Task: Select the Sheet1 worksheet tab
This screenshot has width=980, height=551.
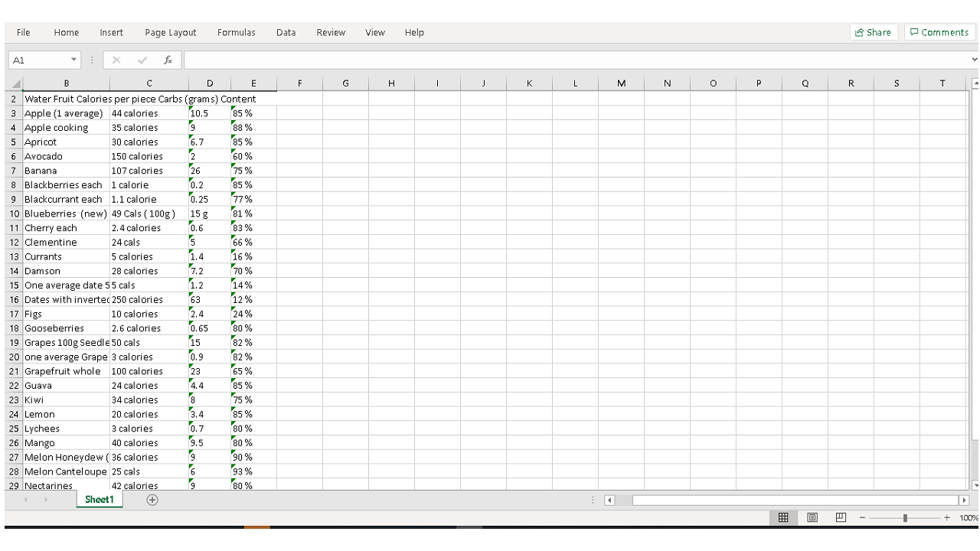Action: [x=99, y=500]
